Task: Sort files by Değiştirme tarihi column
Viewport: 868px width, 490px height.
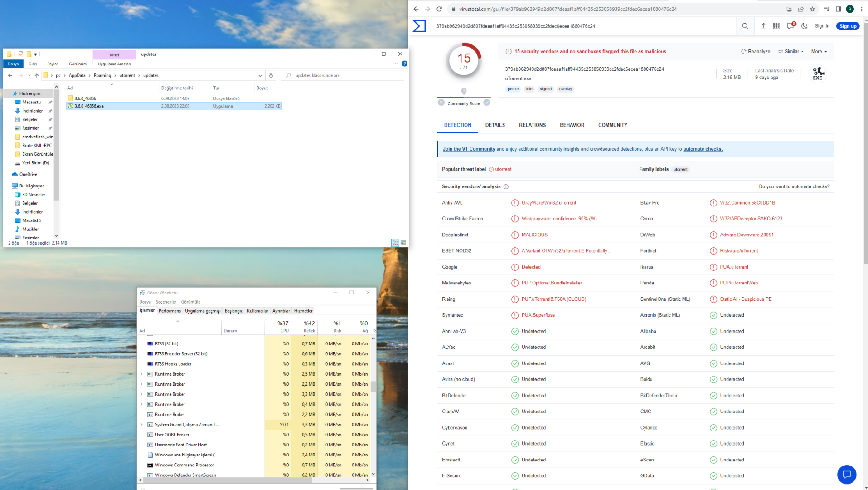Action: pos(177,88)
